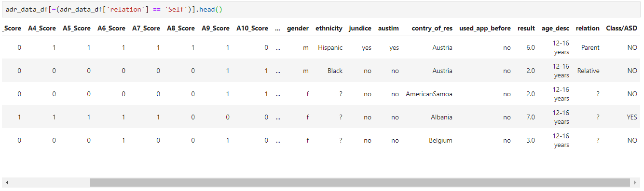Click the Class/ASD column header
The image size is (644, 191).
622,29
